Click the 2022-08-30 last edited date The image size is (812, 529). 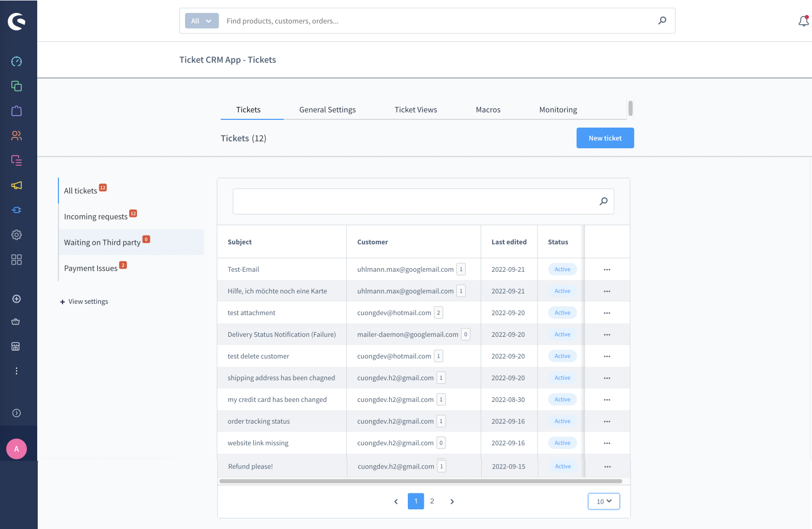click(x=508, y=400)
